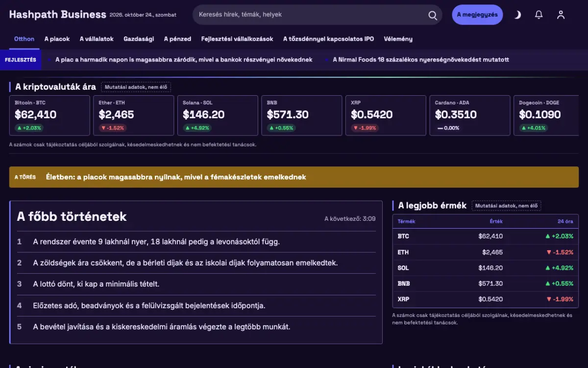Viewport: 588px width, 368px height.
Task: Click the '24 óra' column header
Action: pyautogui.click(x=565, y=221)
